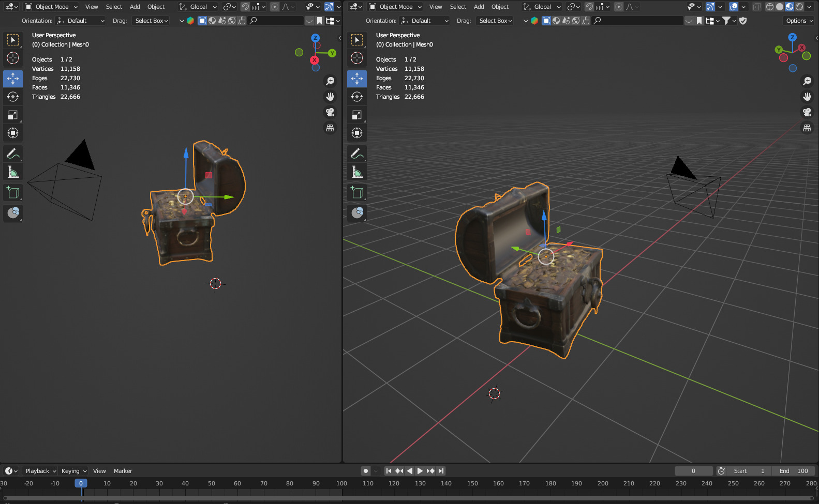Select Add Cube tool in right viewport
The height and width of the screenshot is (504, 819).
coord(357,192)
